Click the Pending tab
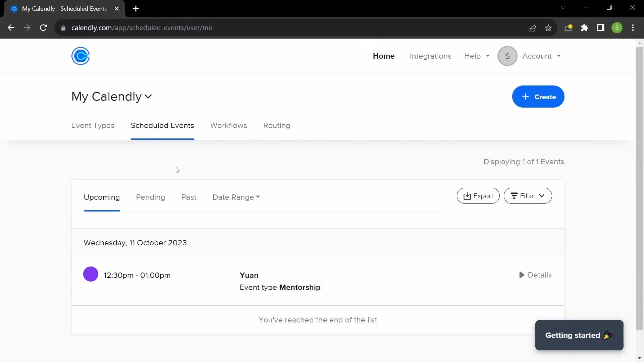 tap(150, 197)
